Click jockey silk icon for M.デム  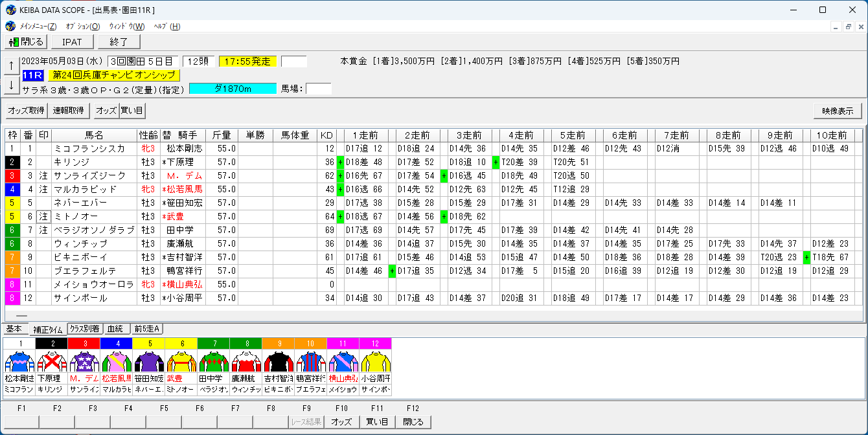coord(84,361)
